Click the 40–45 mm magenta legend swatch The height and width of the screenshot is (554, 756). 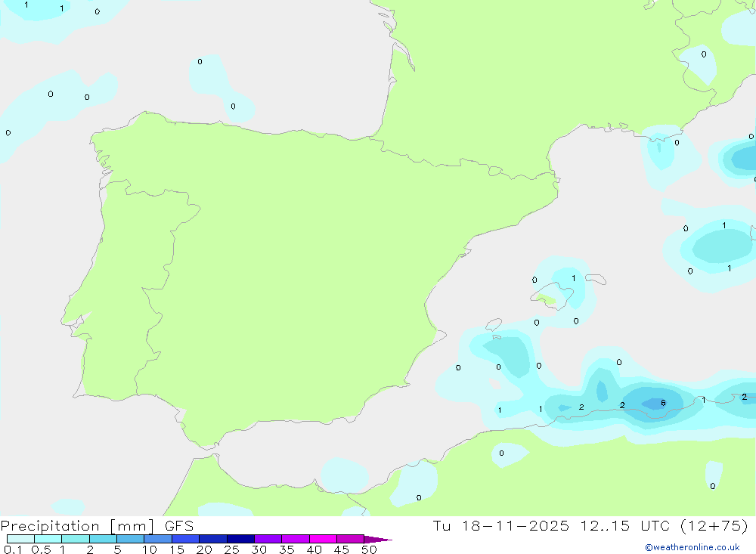click(323, 539)
